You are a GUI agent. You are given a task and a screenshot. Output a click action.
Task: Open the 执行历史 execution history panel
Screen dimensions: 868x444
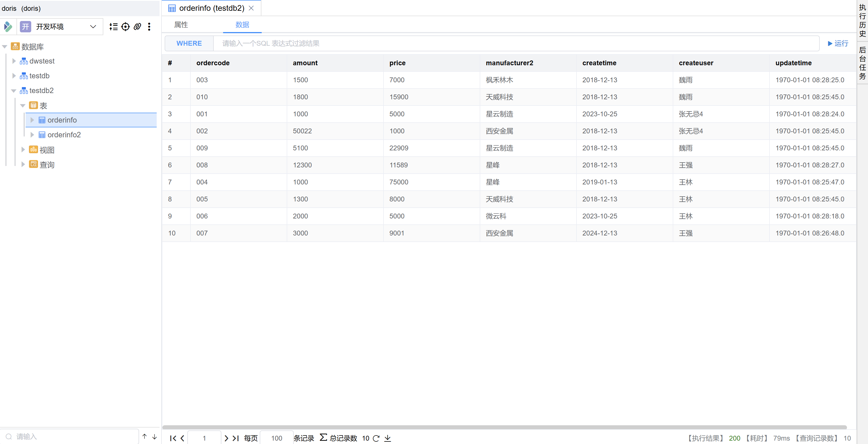[x=862, y=20]
